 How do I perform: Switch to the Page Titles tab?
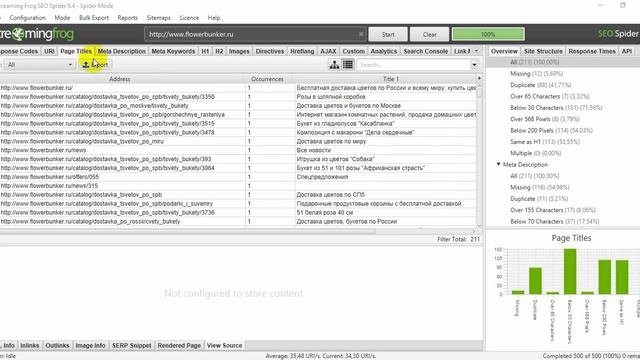pyautogui.click(x=76, y=51)
